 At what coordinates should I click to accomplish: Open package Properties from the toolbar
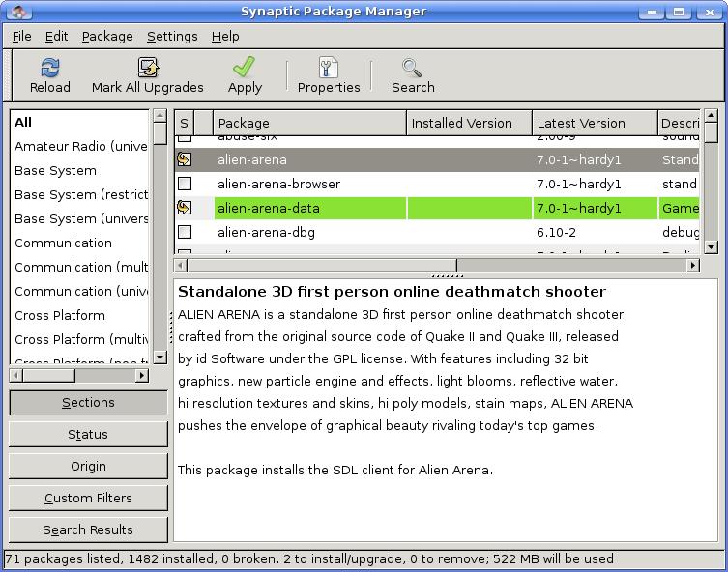click(x=329, y=69)
